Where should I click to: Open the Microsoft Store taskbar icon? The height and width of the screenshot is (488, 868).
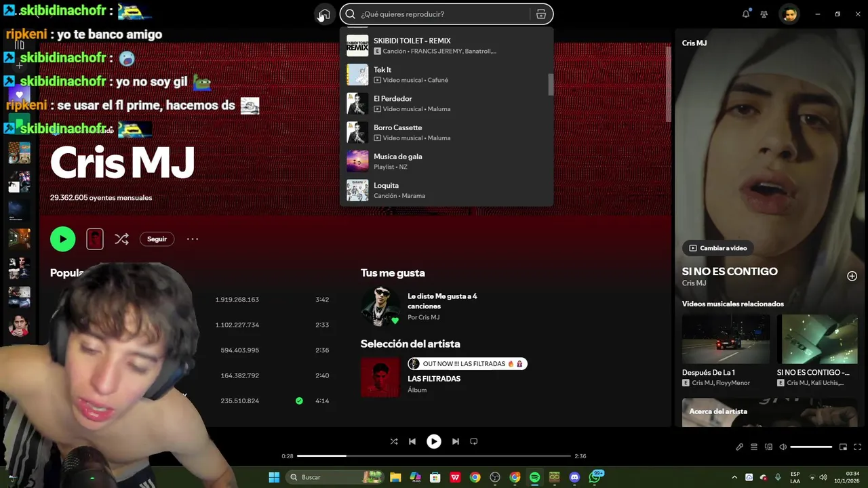click(x=435, y=477)
